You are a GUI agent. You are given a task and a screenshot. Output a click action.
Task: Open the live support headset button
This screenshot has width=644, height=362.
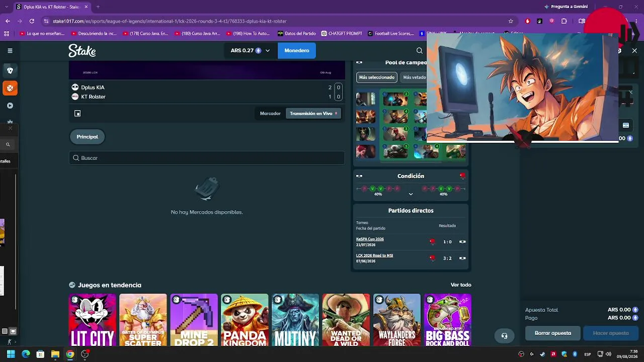click(x=504, y=336)
